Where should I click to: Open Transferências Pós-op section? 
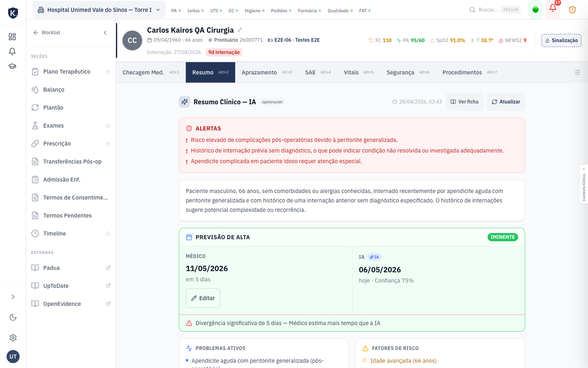tap(71, 162)
